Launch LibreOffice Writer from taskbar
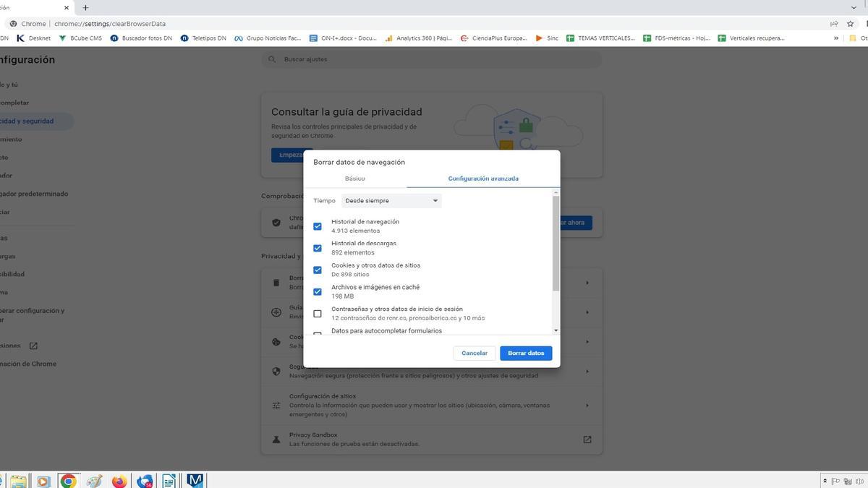 click(x=169, y=481)
